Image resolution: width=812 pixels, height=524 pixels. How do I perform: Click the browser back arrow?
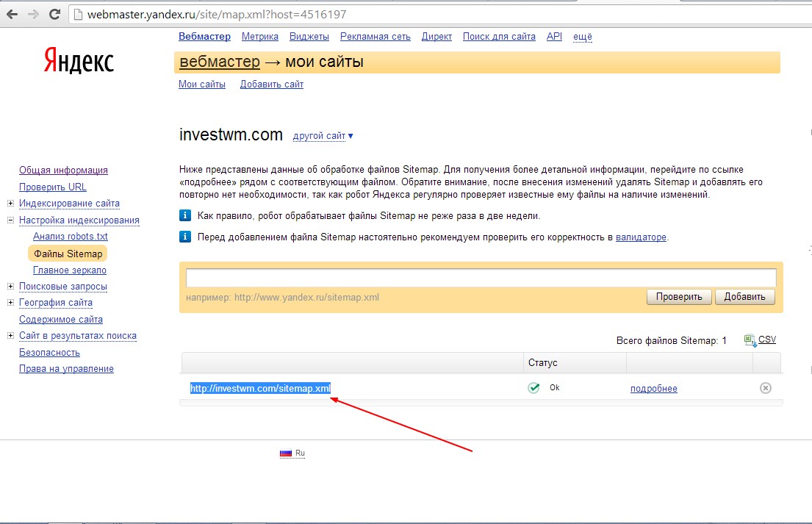coord(12,15)
